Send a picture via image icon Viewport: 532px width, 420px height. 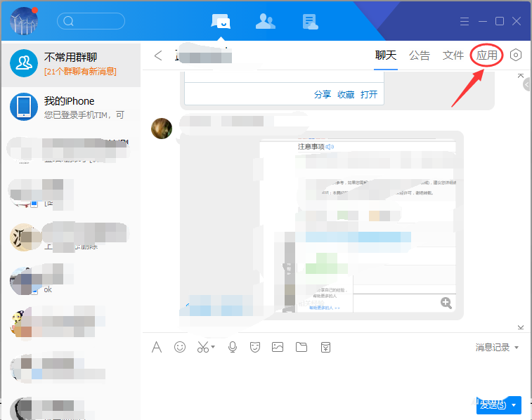pos(278,347)
